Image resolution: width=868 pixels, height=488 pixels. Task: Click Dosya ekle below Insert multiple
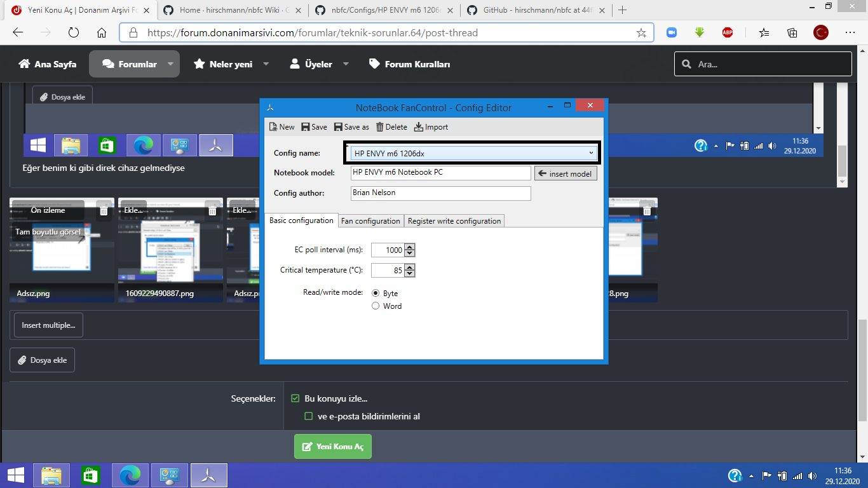42,360
